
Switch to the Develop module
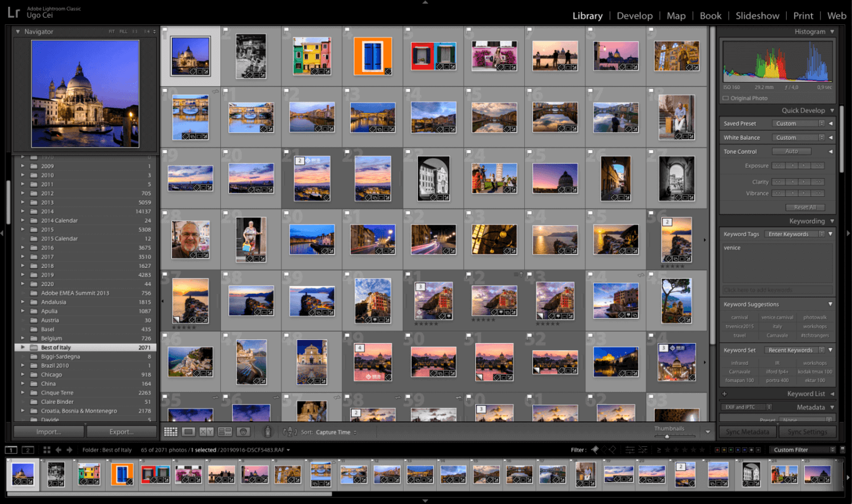(635, 16)
